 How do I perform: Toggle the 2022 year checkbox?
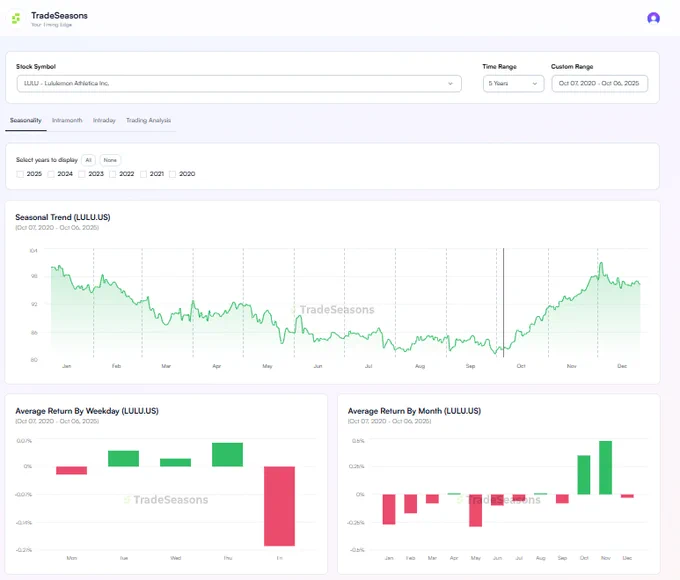tap(112, 174)
